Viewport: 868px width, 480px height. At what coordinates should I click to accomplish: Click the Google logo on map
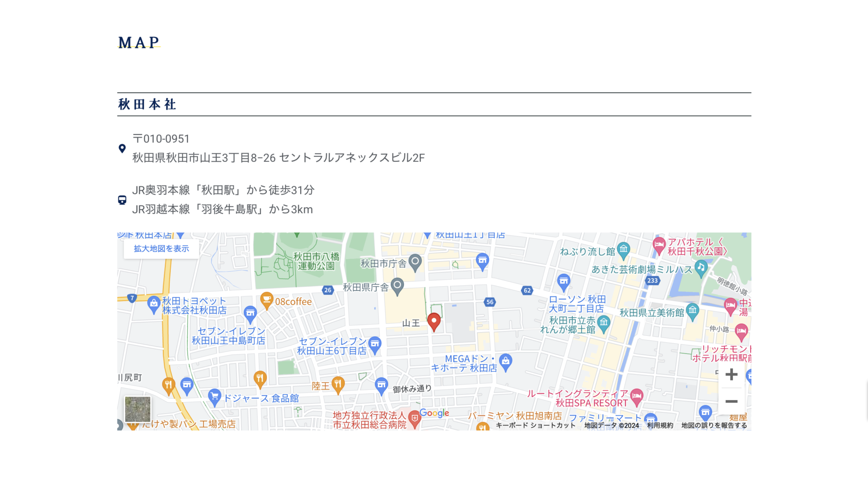pyautogui.click(x=434, y=413)
